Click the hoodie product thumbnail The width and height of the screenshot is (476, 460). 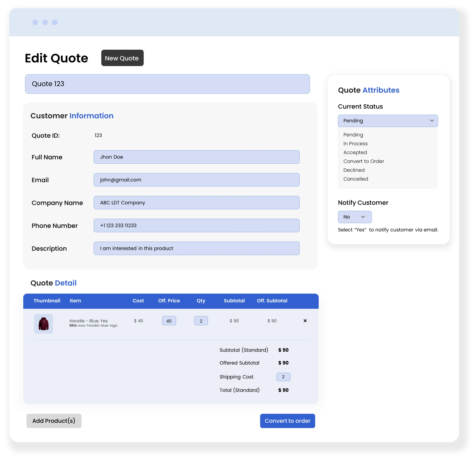tap(44, 324)
